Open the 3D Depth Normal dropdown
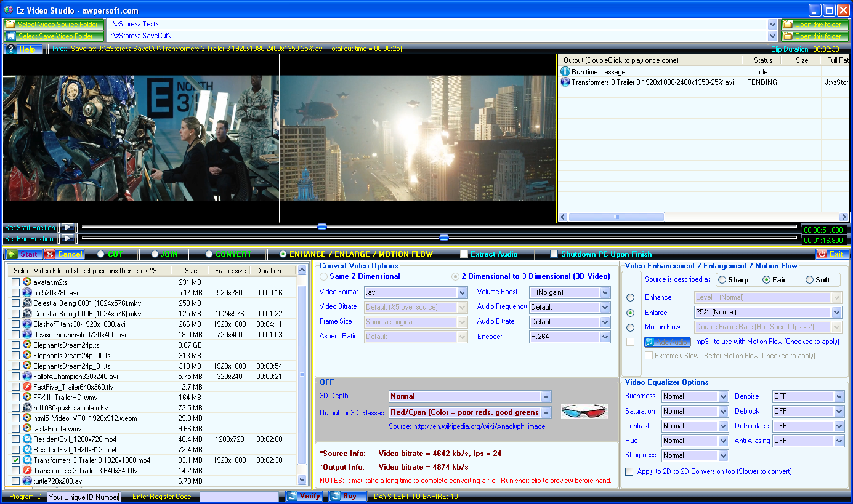Image resolution: width=853 pixels, height=504 pixels. click(545, 396)
